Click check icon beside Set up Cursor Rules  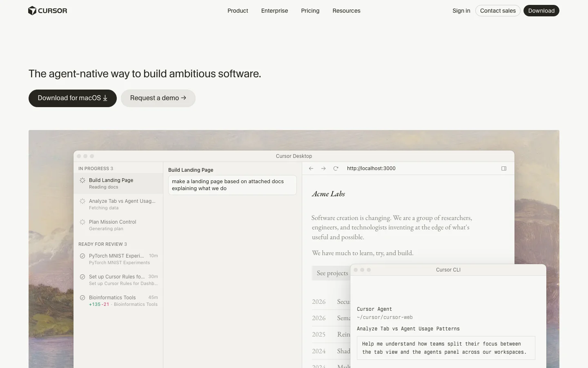click(x=82, y=277)
